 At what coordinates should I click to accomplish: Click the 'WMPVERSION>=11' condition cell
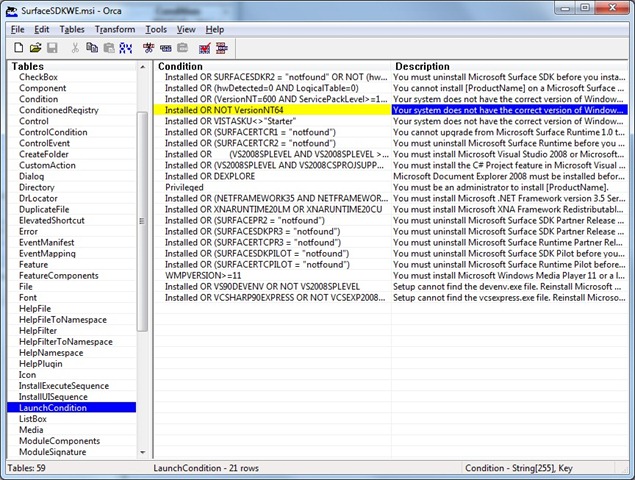pyautogui.click(x=272, y=275)
